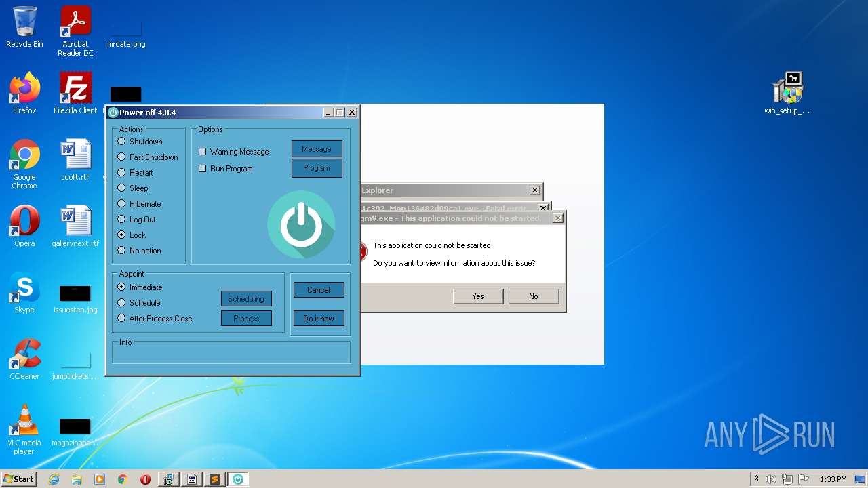Click the large power button logo

coord(301,224)
